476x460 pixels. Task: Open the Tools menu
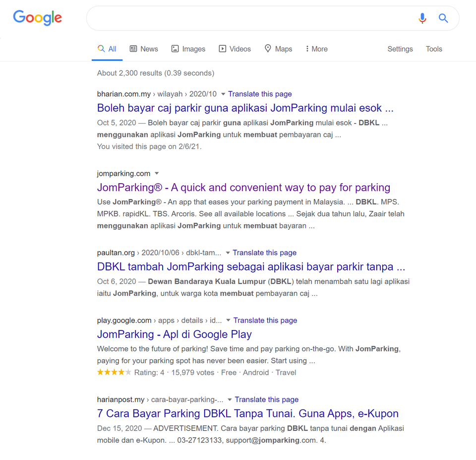click(x=434, y=49)
